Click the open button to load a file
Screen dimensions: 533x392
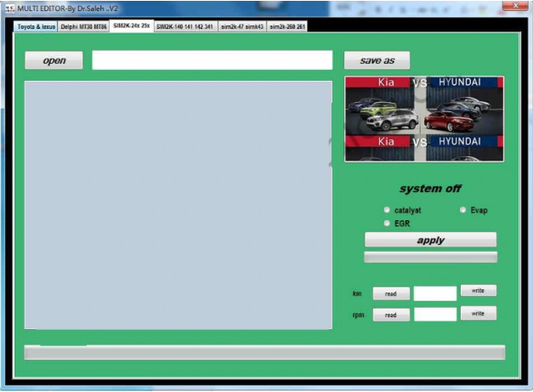pos(54,60)
